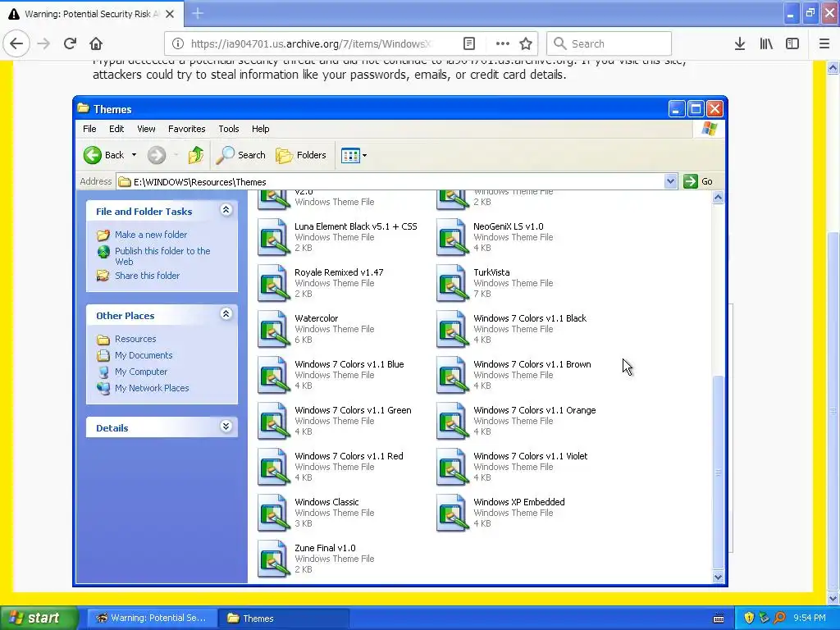840x630 pixels.
Task: Select the TurkVista theme file icon
Action: (453, 283)
